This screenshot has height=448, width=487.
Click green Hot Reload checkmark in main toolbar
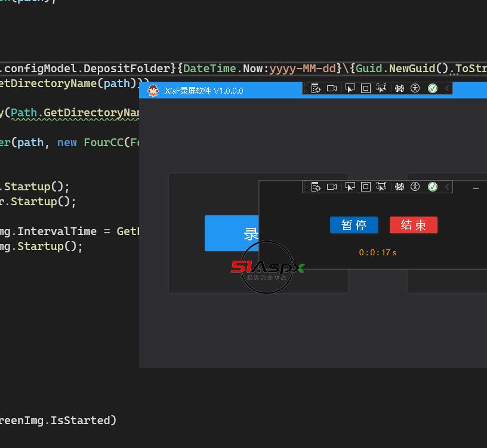(x=433, y=88)
